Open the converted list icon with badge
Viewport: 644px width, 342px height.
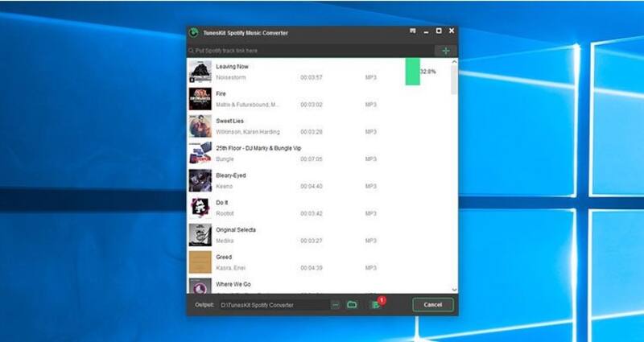pyautogui.click(x=375, y=305)
